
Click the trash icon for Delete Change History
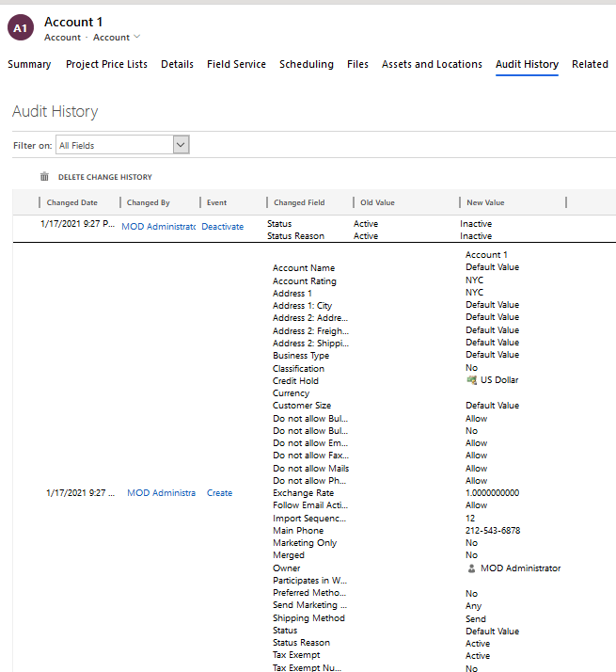(44, 177)
